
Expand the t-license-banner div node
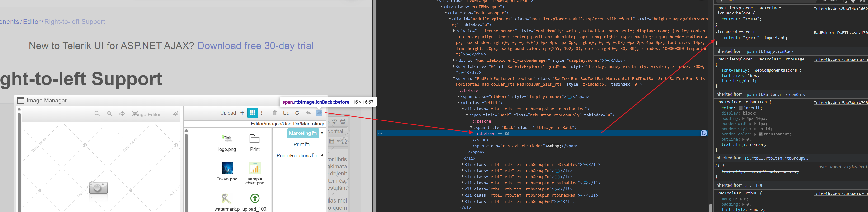[x=454, y=31]
